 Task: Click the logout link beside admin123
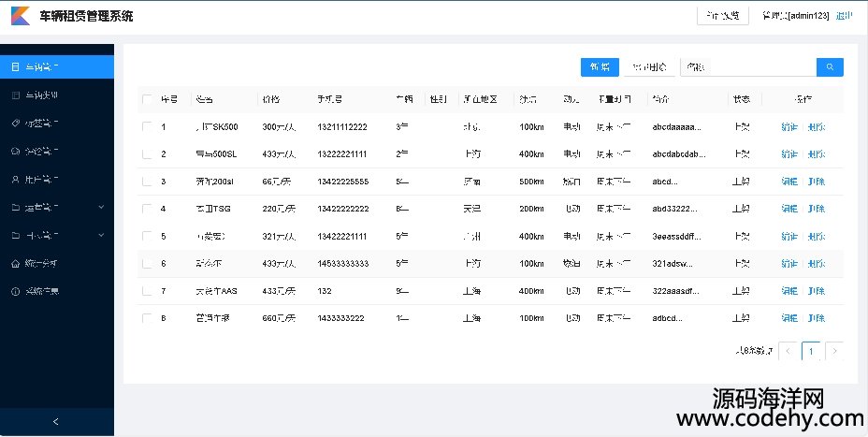coord(844,16)
